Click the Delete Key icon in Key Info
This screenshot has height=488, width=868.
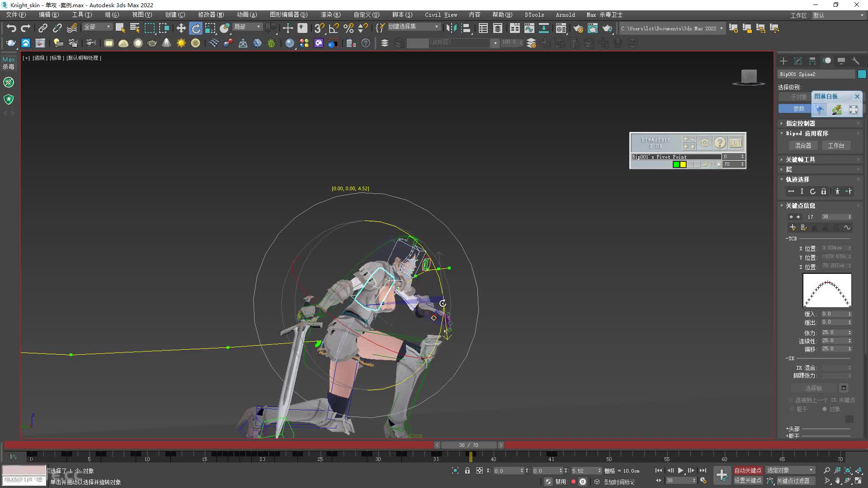click(x=803, y=228)
